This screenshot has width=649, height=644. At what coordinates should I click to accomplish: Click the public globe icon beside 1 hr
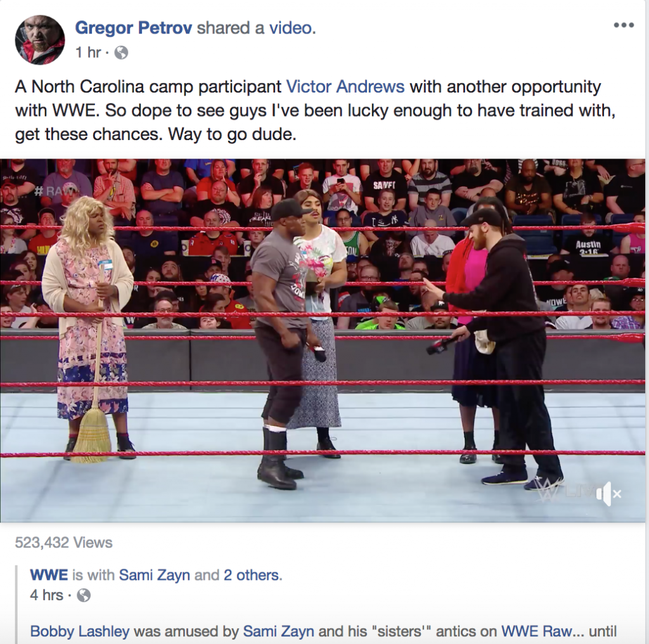coord(121,53)
